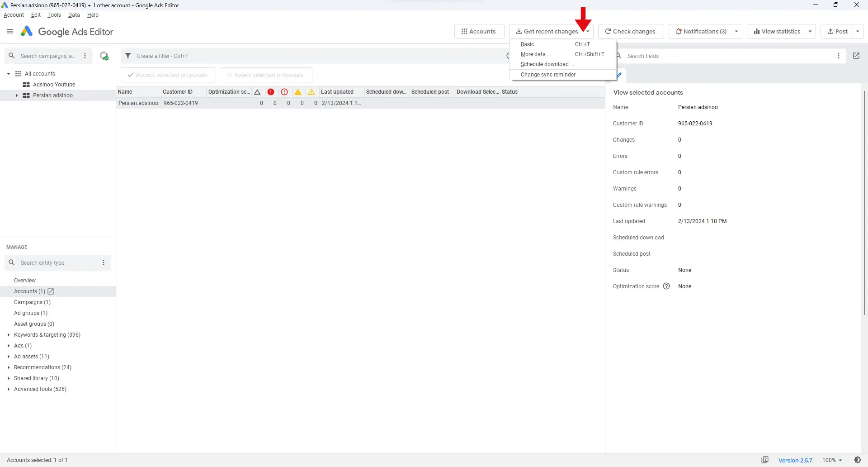Select Schedule download menu entry
This screenshot has height=467, width=868.
(563, 64)
